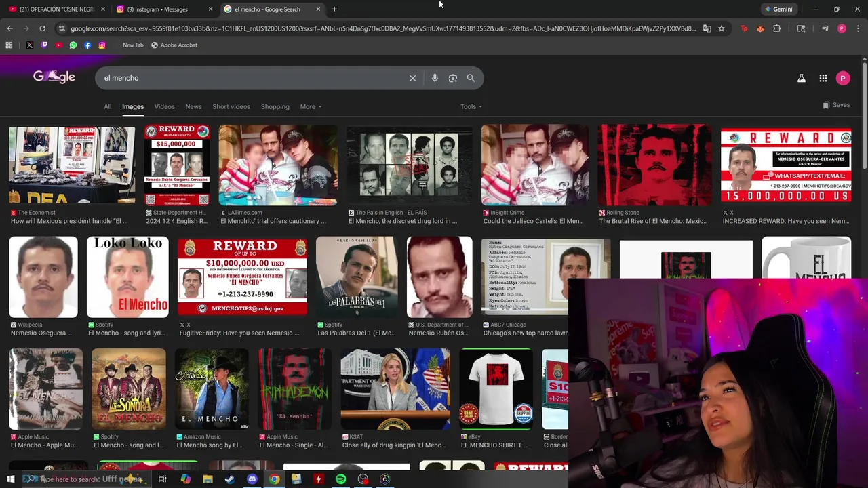
Task: Bookmark this page with the star icon
Action: [722, 28]
